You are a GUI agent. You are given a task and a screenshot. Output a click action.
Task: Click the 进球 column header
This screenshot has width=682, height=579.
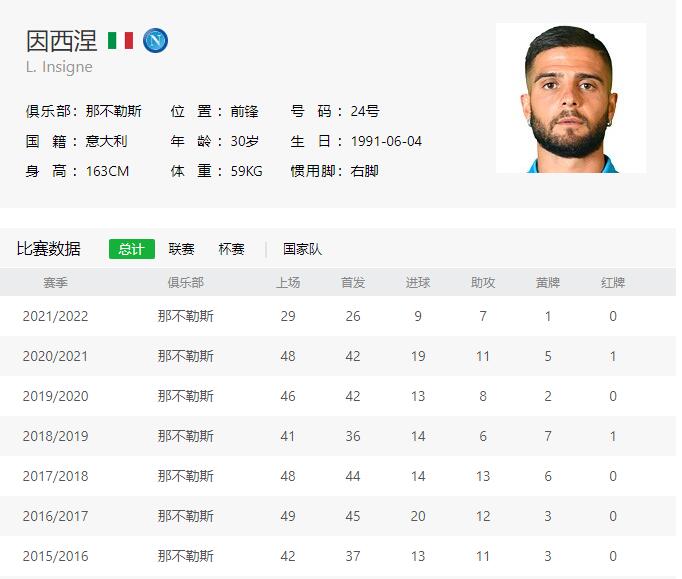point(418,283)
